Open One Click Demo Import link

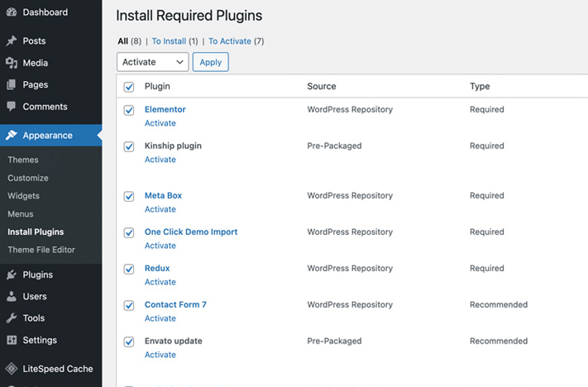click(191, 232)
